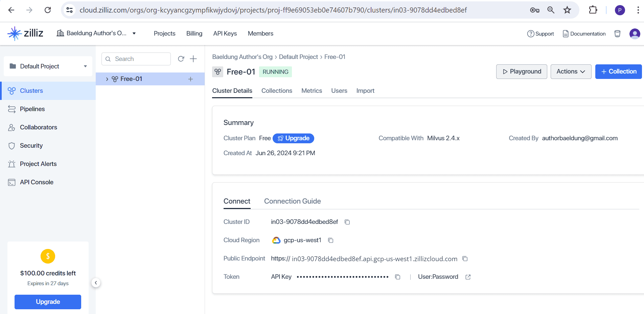Click the Playground button
Viewport: 644px width, 314px height.
point(521,71)
